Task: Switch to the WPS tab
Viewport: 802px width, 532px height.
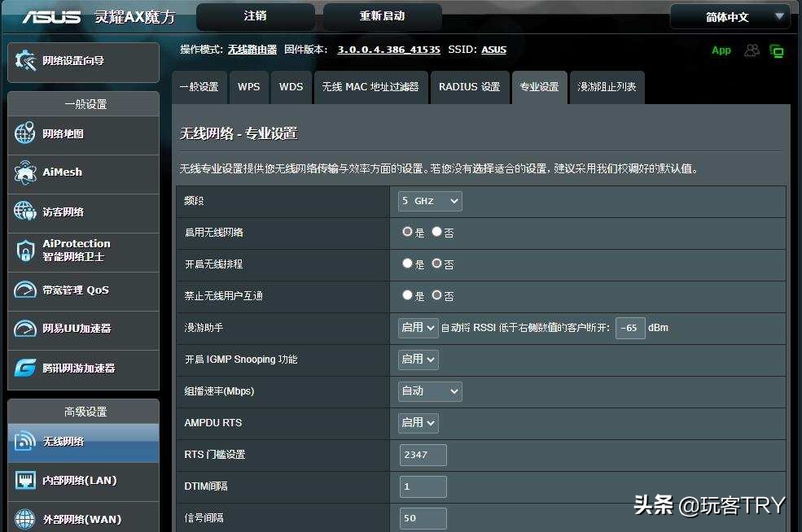Action: click(x=248, y=87)
